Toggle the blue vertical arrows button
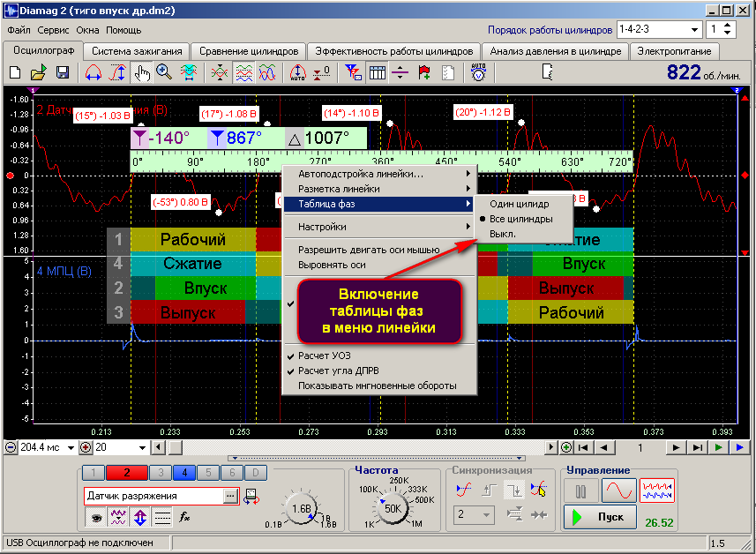The height and width of the screenshot is (554, 756). click(x=140, y=518)
